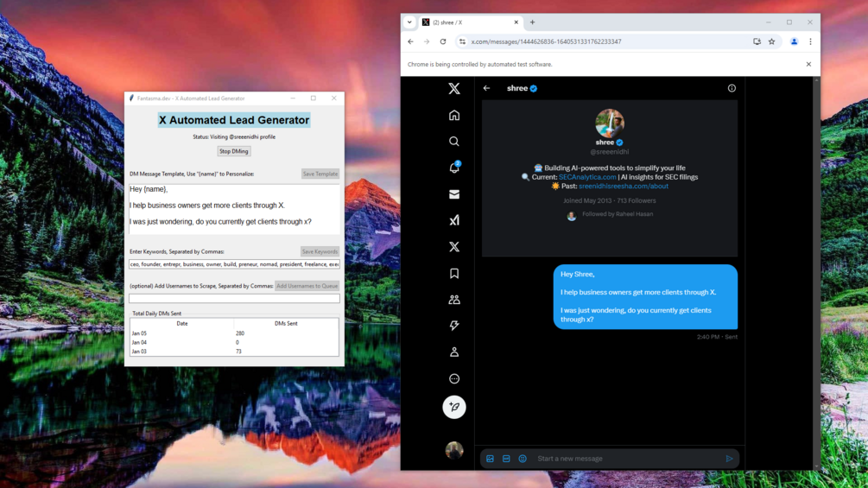Open Grok icon in the X sidebar
The height and width of the screenshot is (488, 868).
click(454, 220)
